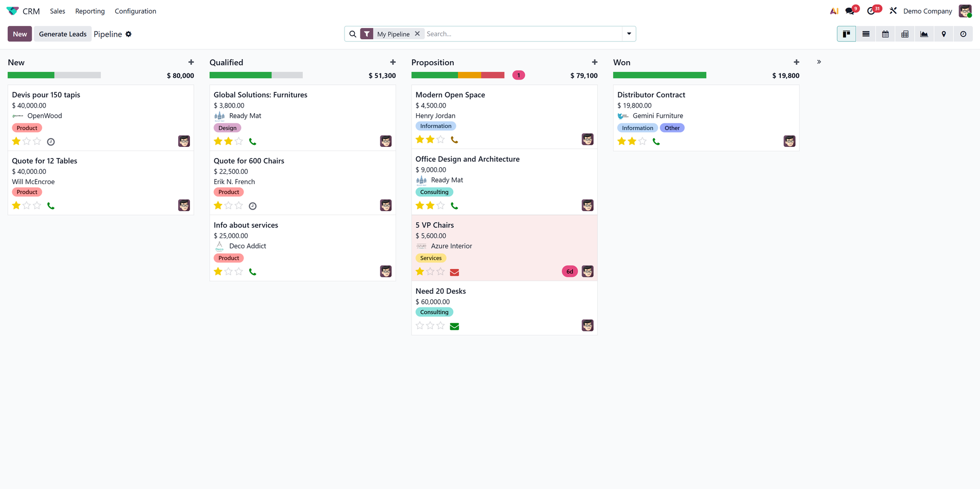980x489 pixels.
Task: Open the activities notifications panel
Action: [873, 10]
